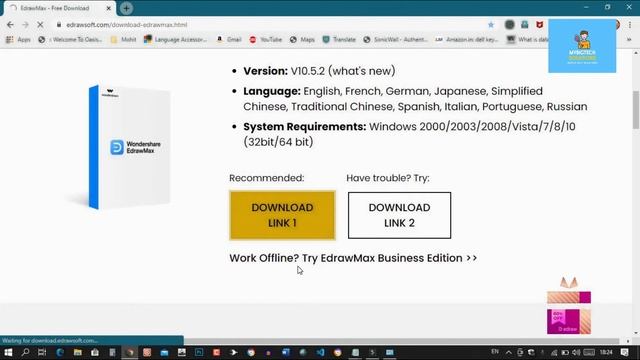
Task: Click the pink gift box promo icon
Action: tap(569, 306)
